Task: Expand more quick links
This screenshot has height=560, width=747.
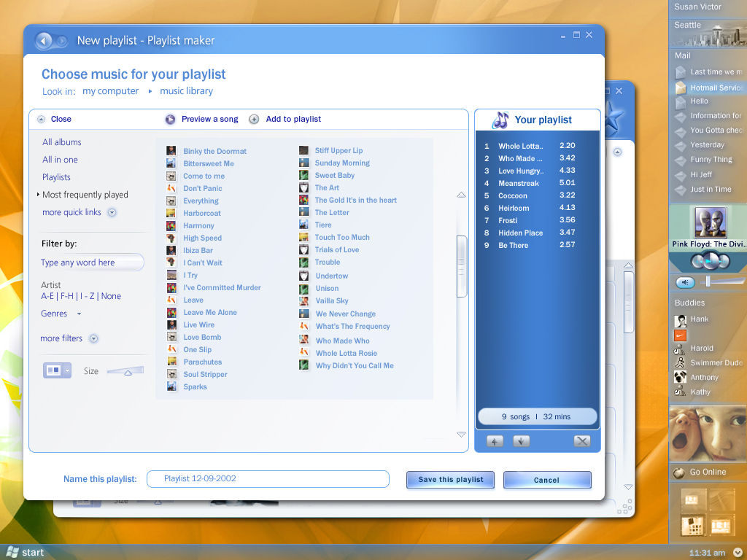Action: click(112, 212)
